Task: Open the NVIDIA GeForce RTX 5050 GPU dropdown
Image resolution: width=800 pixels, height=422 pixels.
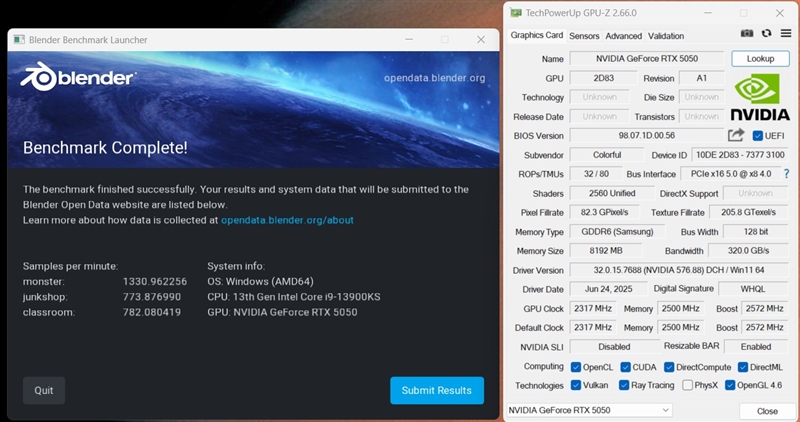Action: pyautogui.click(x=589, y=410)
